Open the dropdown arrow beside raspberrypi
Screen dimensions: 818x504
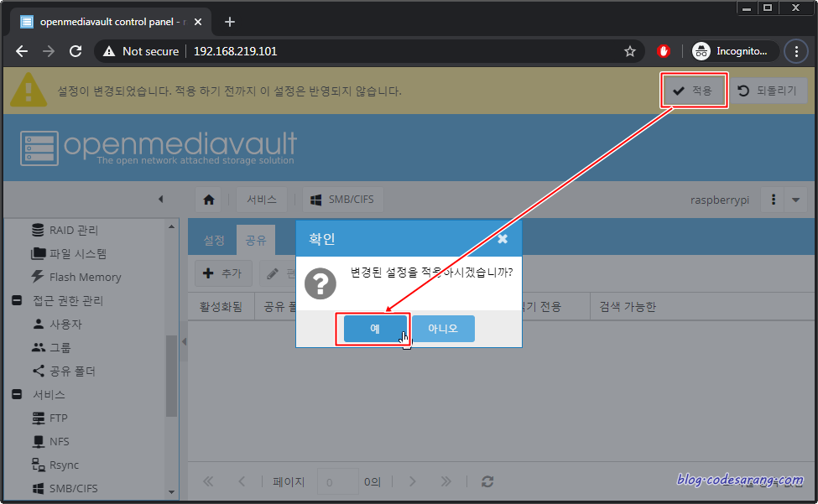(x=795, y=200)
